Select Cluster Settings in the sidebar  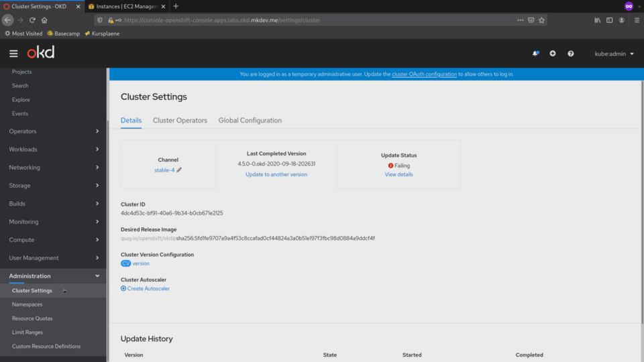[32, 290]
